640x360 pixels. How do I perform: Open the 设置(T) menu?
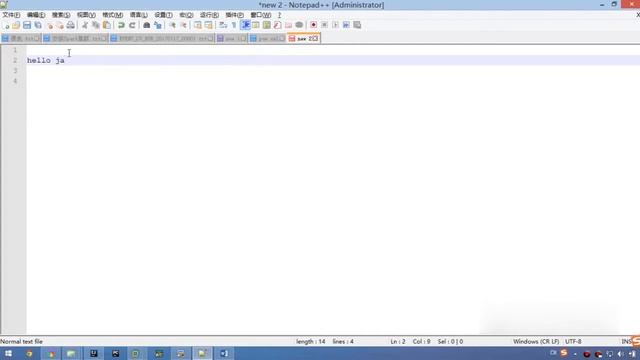(x=163, y=15)
